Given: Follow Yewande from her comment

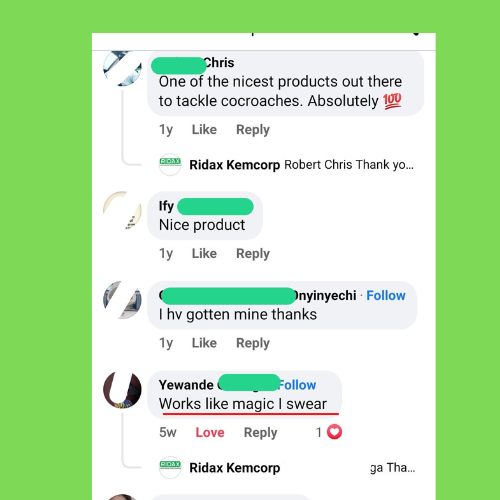Looking at the screenshot, I should pyautogui.click(x=297, y=385).
